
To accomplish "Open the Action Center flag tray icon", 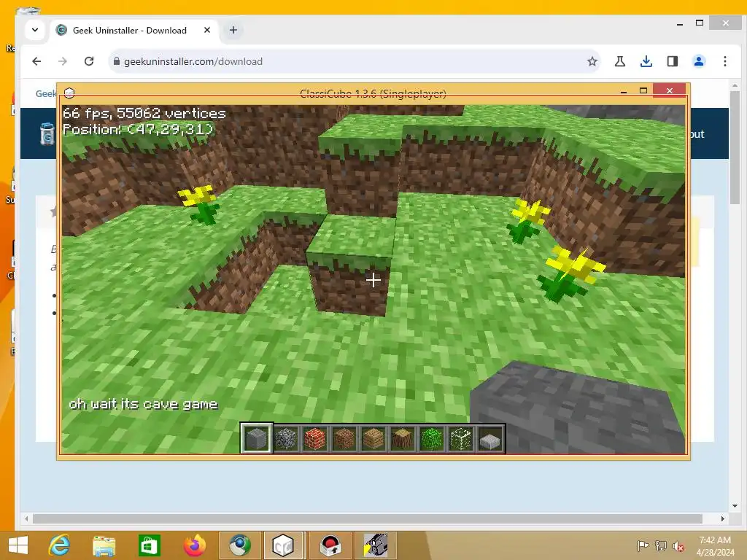I will pyautogui.click(x=643, y=545).
